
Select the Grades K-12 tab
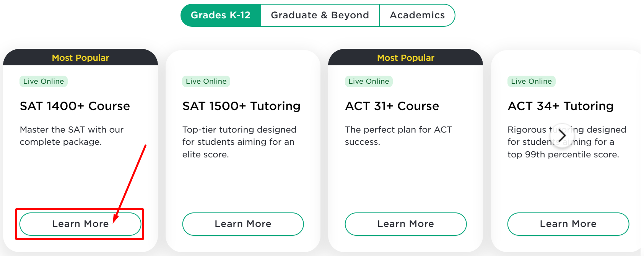click(221, 15)
